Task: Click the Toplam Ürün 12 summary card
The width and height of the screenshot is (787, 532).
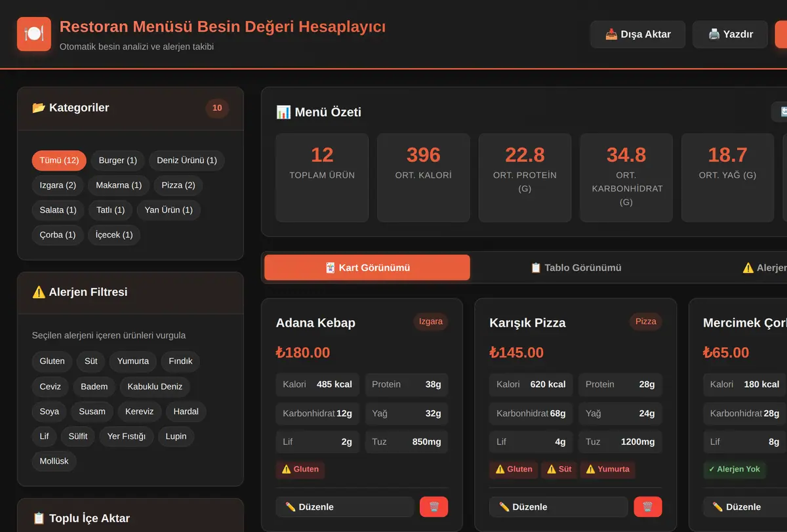Action: 322,178
